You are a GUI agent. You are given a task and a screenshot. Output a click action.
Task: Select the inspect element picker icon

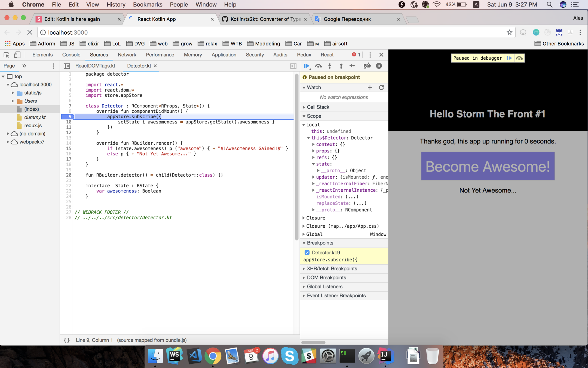click(x=7, y=55)
